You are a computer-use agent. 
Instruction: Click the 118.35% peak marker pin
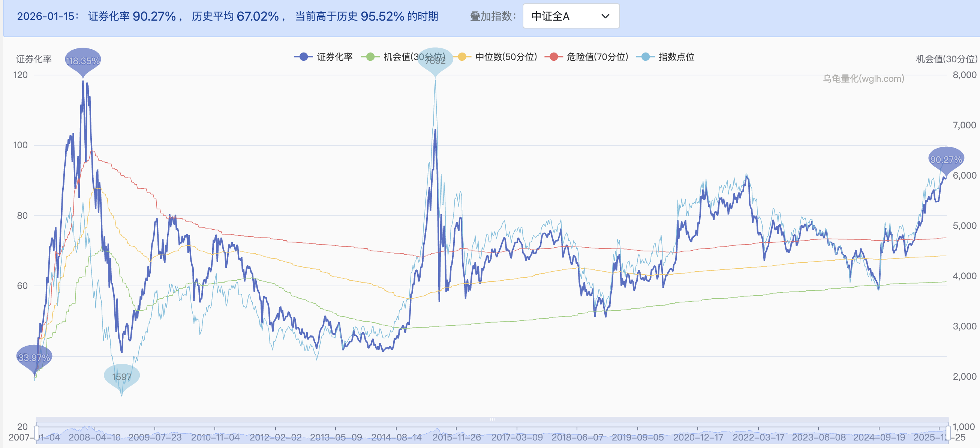tap(82, 60)
